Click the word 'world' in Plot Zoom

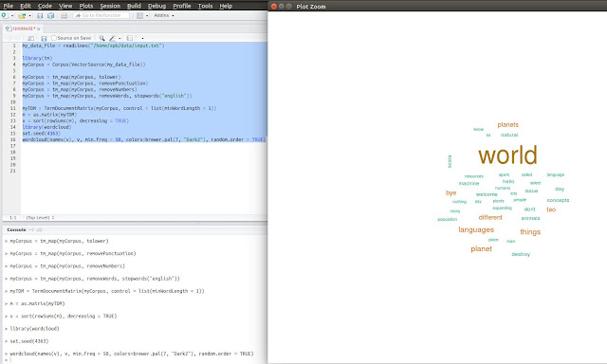pyautogui.click(x=508, y=155)
